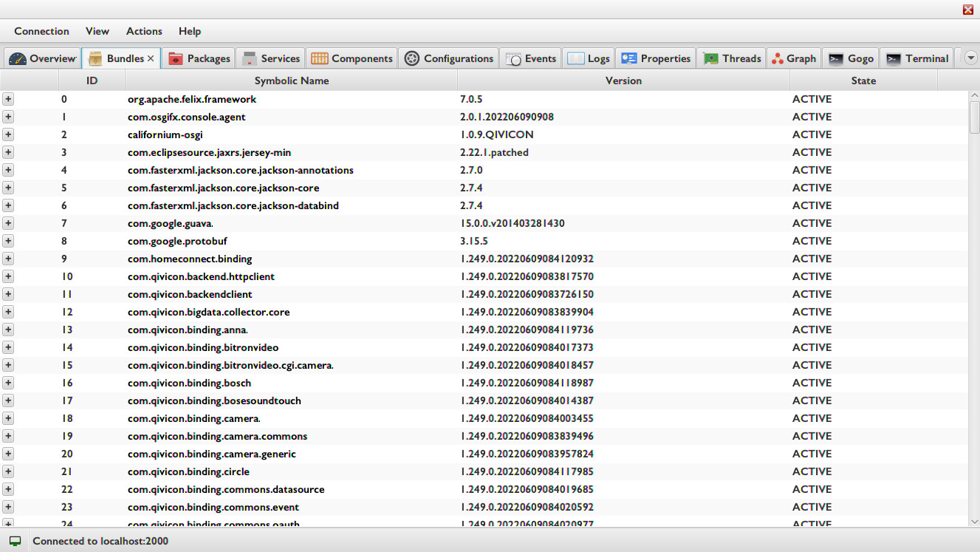
Task: Click the scrollbar down arrow
Action: click(974, 521)
